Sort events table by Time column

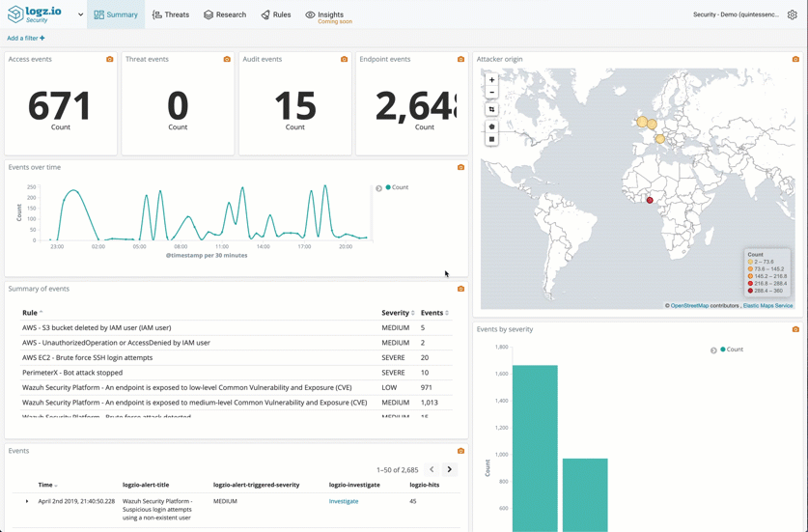tap(47, 485)
